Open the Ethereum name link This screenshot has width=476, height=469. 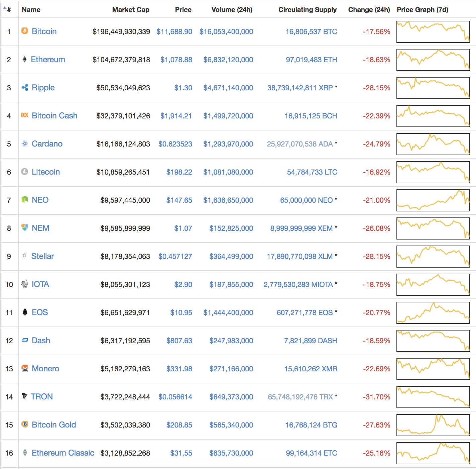(x=48, y=59)
